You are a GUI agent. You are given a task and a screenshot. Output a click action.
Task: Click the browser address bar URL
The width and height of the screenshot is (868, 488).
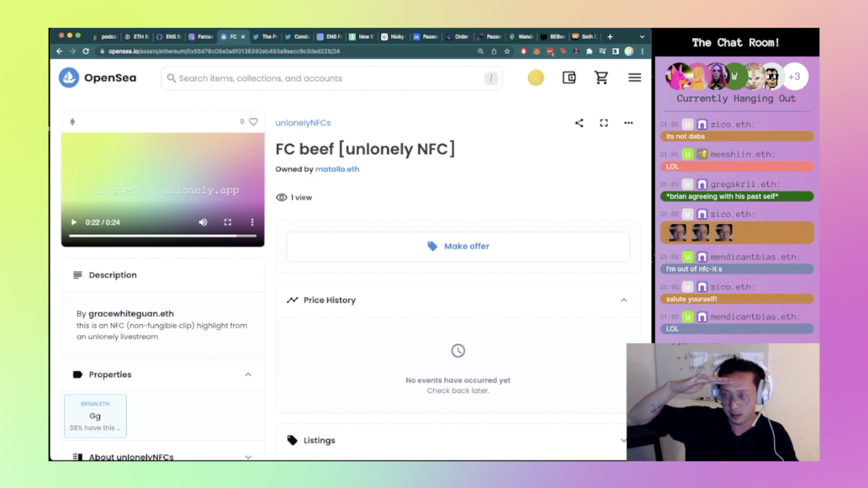click(x=224, y=51)
